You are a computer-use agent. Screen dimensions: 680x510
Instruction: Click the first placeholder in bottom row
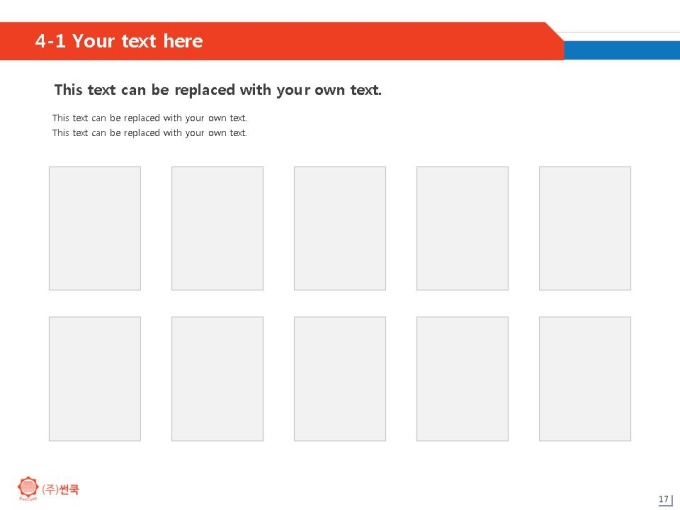(x=95, y=379)
